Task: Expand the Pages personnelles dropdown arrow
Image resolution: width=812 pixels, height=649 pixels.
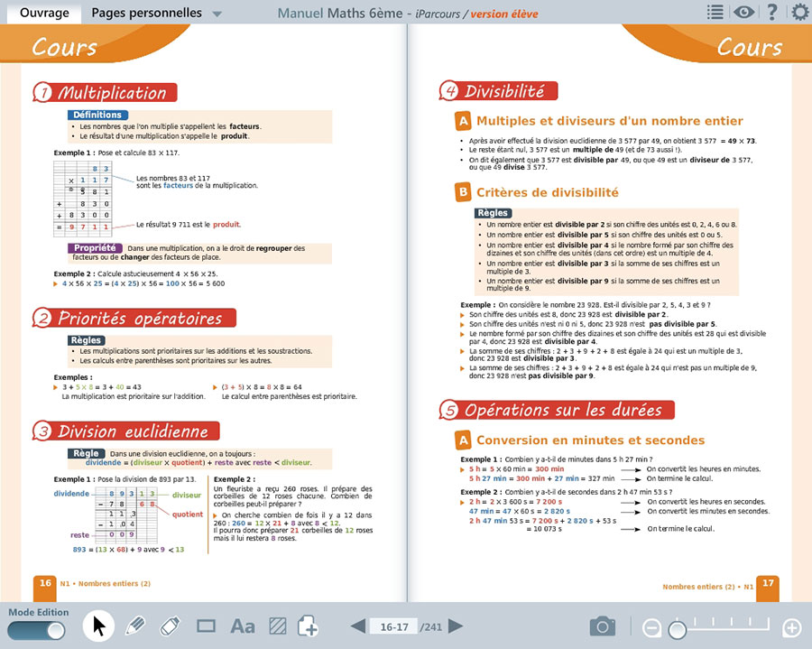Action: [x=217, y=14]
